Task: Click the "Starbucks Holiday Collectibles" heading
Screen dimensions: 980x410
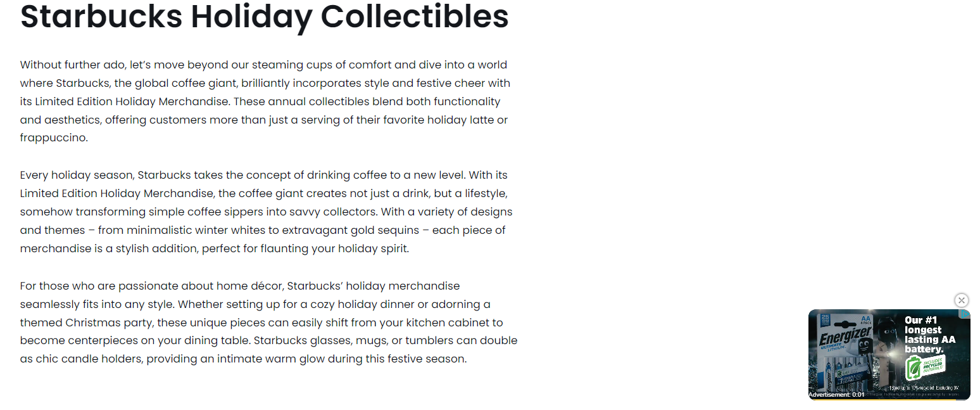Action: [x=264, y=16]
